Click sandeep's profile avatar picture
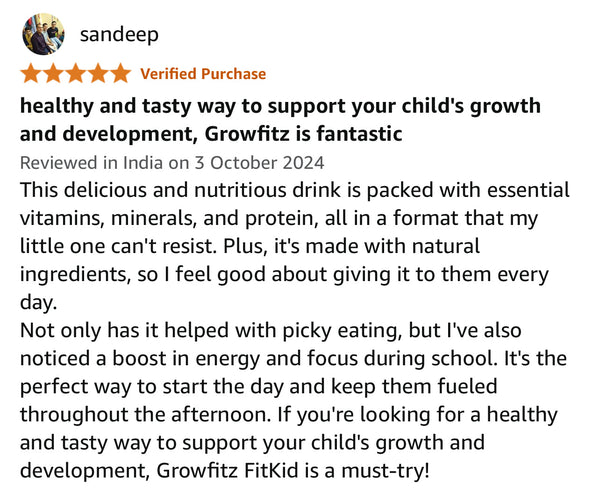Viewport: 600px width, 492px height. tap(42, 34)
